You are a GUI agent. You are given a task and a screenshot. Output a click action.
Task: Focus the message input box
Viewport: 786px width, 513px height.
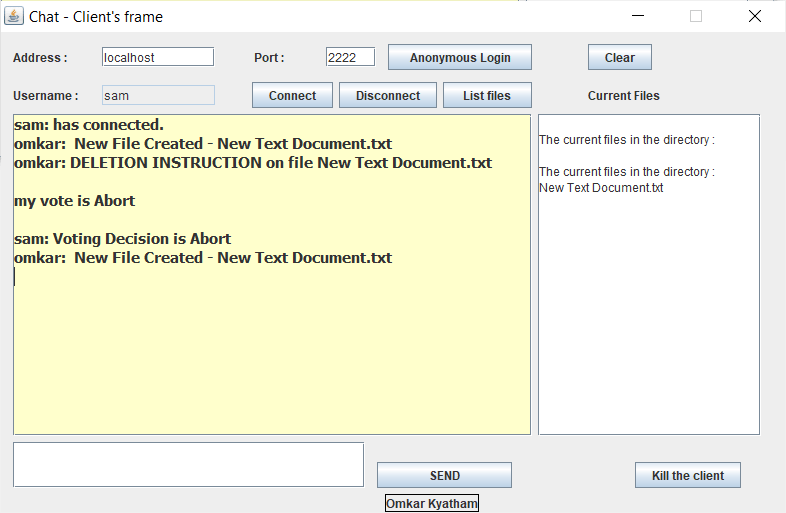188,464
